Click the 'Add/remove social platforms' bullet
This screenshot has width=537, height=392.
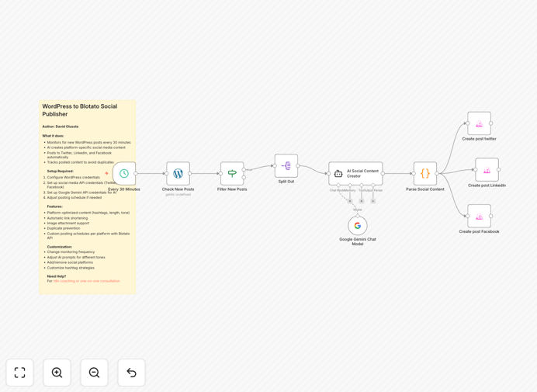tap(70, 262)
